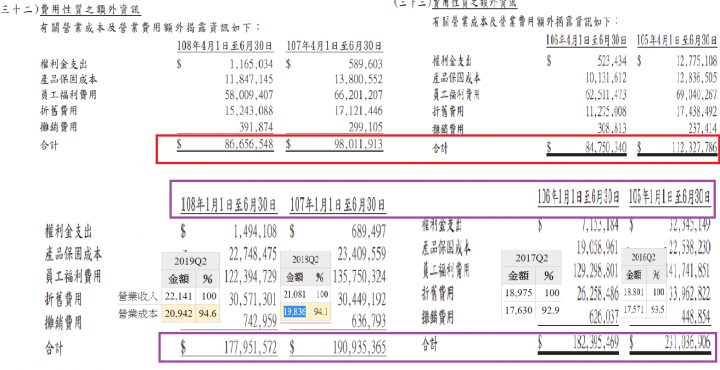720x370 pixels.
Task: Click the cell 17,630
Action: (x=518, y=310)
